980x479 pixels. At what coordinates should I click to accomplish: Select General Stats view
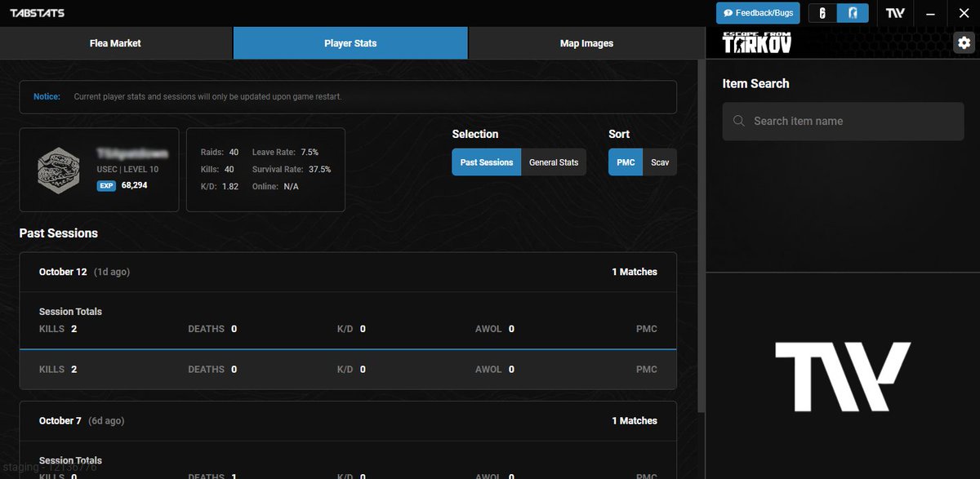(x=554, y=162)
